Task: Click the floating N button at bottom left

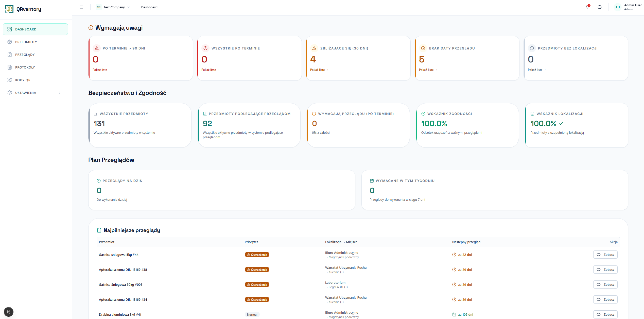Action: click(x=8, y=312)
